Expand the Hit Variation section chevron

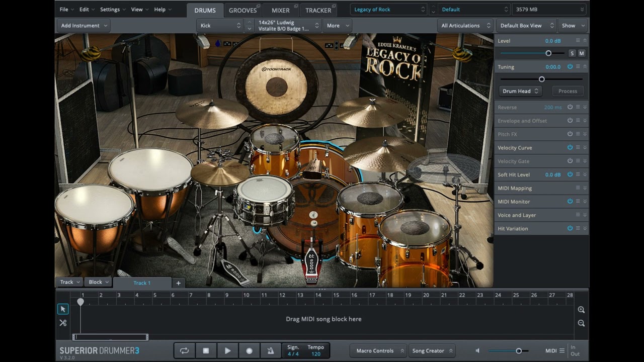coord(585,228)
